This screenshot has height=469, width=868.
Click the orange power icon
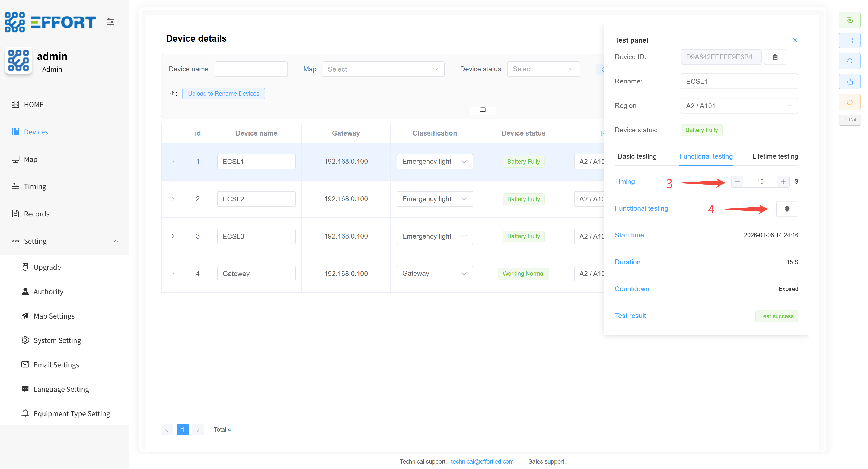849,102
